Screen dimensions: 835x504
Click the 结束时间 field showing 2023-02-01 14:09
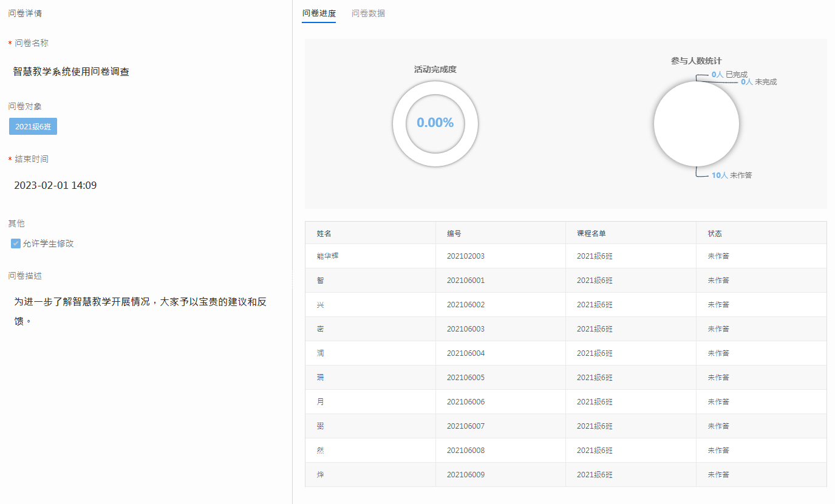tap(55, 185)
